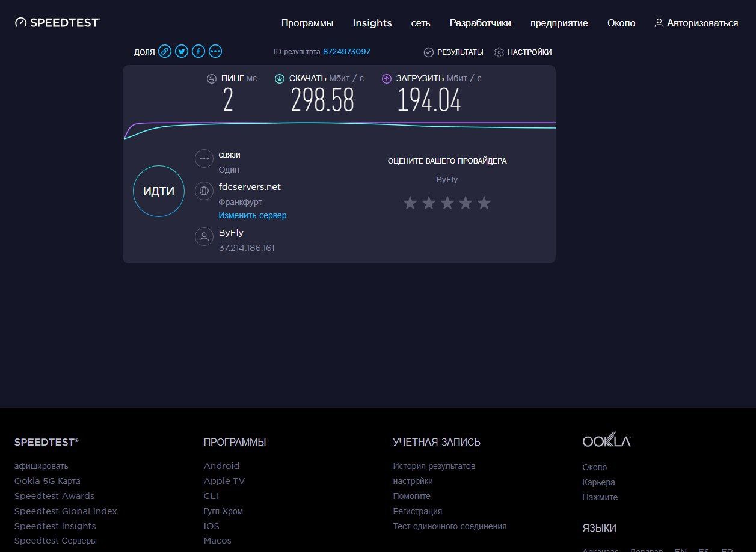Viewport: 756px width, 552px height.
Task: Open the Около menu item in the header
Action: [x=621, y=23]
